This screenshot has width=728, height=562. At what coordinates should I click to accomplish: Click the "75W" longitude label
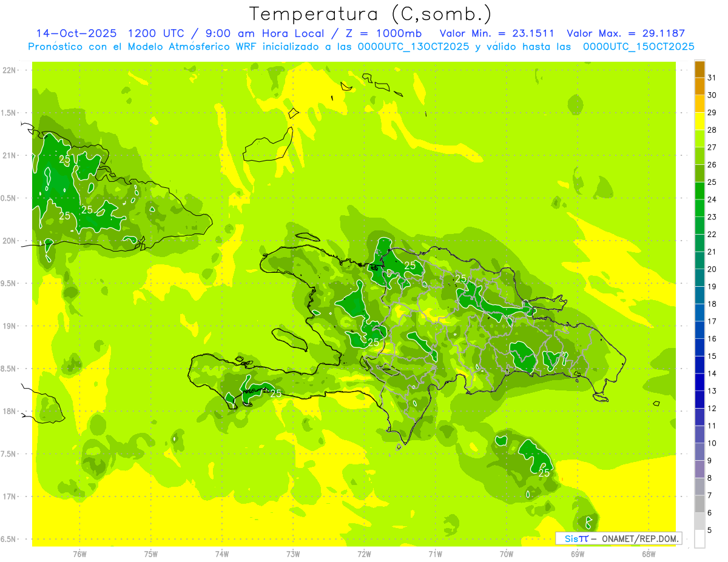pos(150,554)
